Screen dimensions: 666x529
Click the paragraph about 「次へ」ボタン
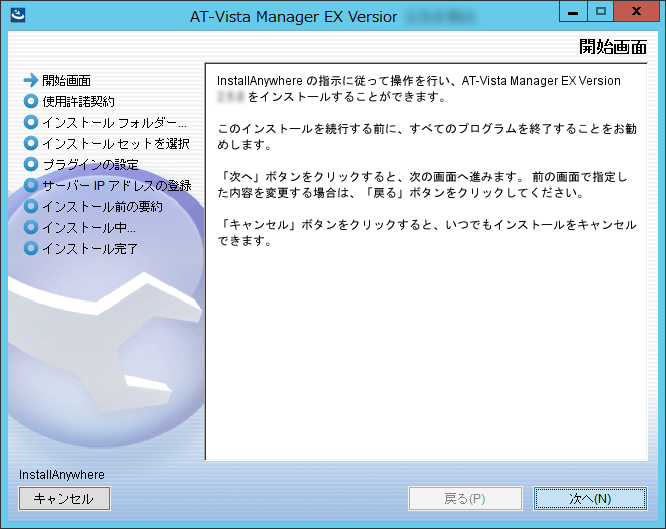[423, 184]
